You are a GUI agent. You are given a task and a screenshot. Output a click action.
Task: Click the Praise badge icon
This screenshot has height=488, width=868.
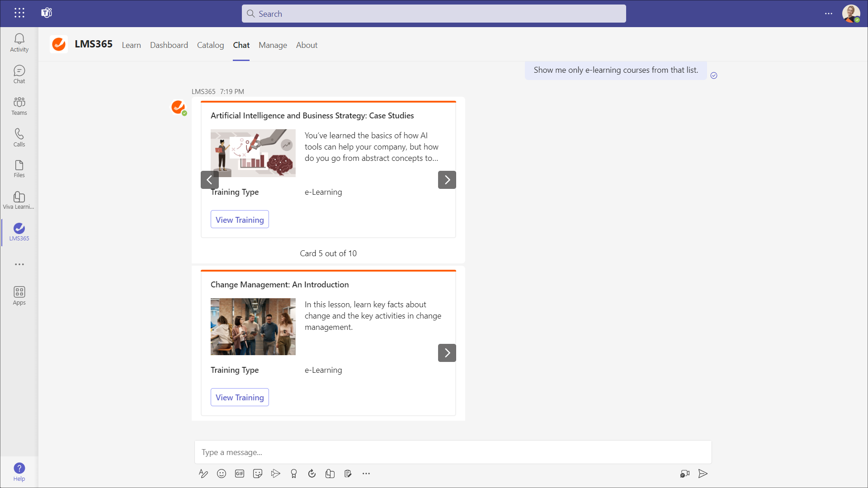[294, 474]
